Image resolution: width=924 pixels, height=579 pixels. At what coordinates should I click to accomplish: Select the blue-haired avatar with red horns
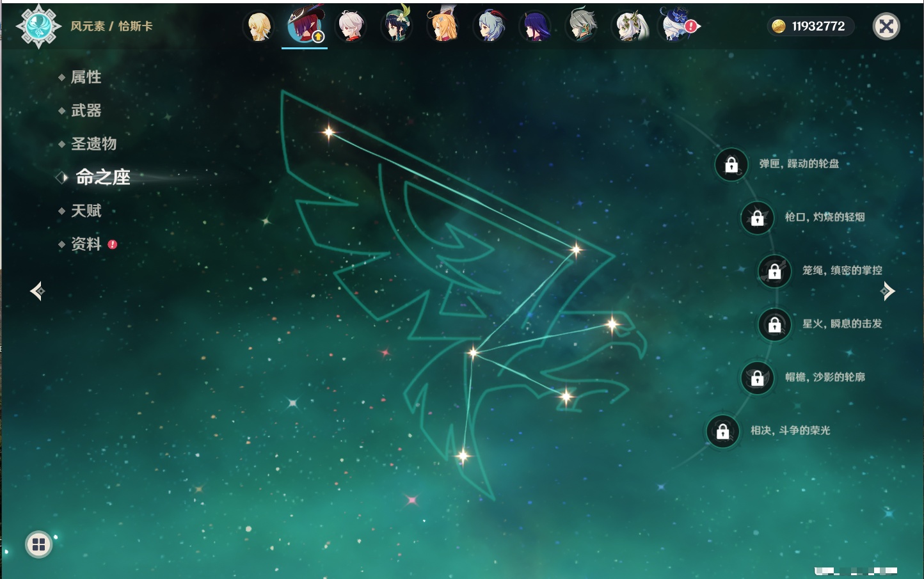490,26
